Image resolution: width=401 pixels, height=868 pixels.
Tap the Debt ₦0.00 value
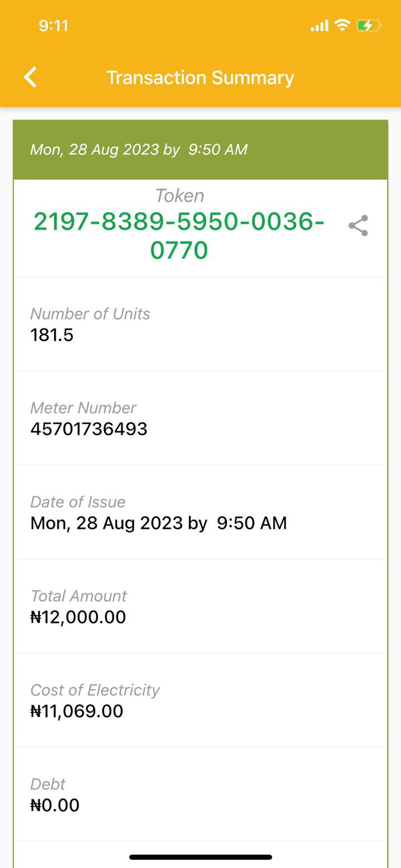click(x=55, y=806)
